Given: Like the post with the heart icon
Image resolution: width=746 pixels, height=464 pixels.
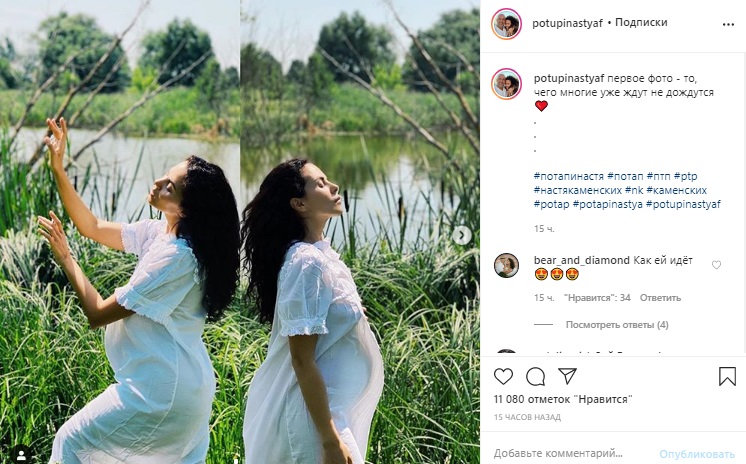Looking at the screenshot, I should [503, 376].
